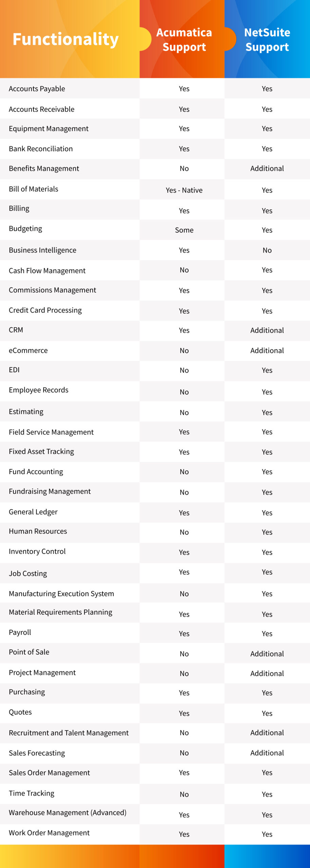Image resolution: width=310 pixels, height=868 pixels.
Task: Click the Functionality column header
Action: [x=66, y=39]
